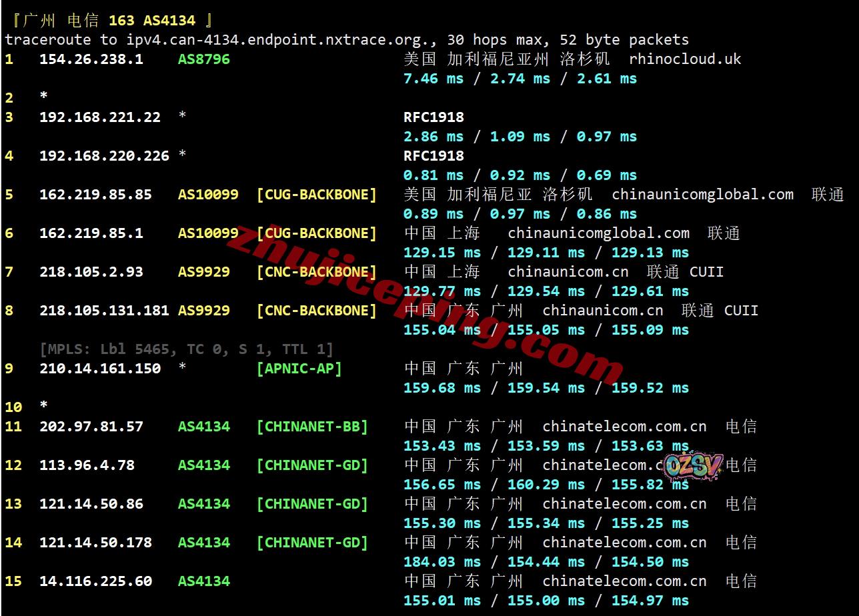This screenshot has width=859, height=616.
Task: Select the [APNIC-AP] tag on hop 9
Action: (x=299, y=369)
